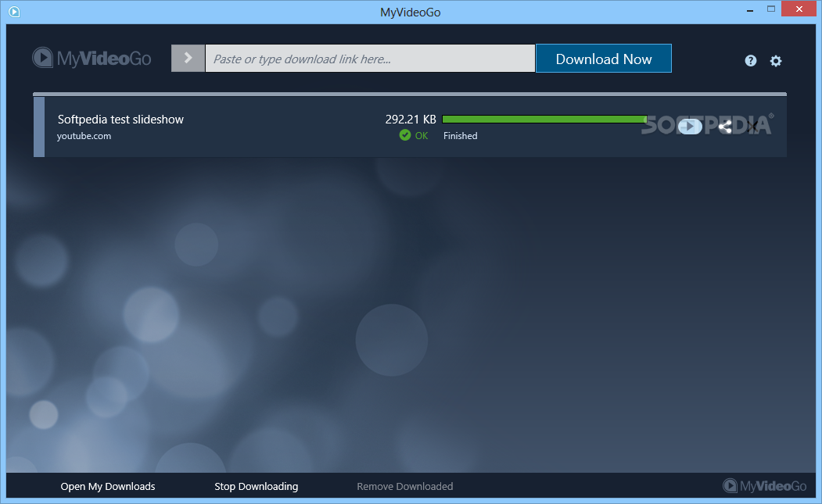This screenshot has width=822, height=504.
Task: Share the Softpedia test slideshow download
Action: click(725, 127)
